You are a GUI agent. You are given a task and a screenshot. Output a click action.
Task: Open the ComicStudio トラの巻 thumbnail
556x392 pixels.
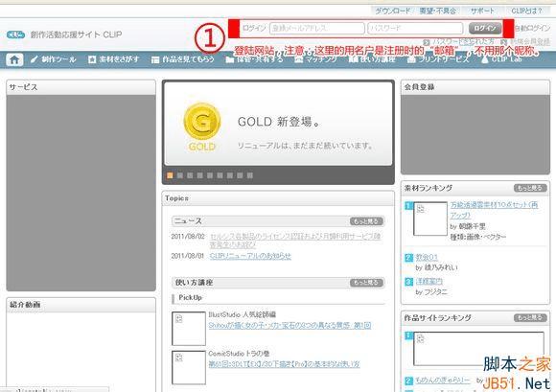pyautogui.click(x=189, y=367)
